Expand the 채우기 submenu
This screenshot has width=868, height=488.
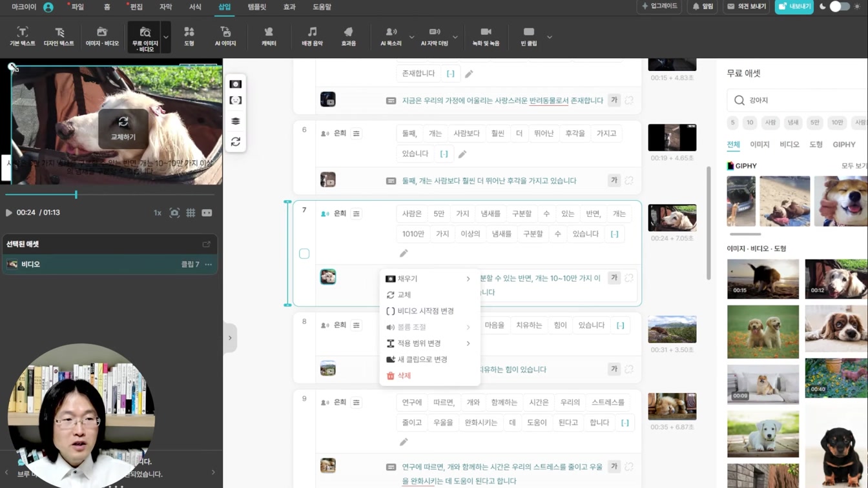[x=429, y=279]
